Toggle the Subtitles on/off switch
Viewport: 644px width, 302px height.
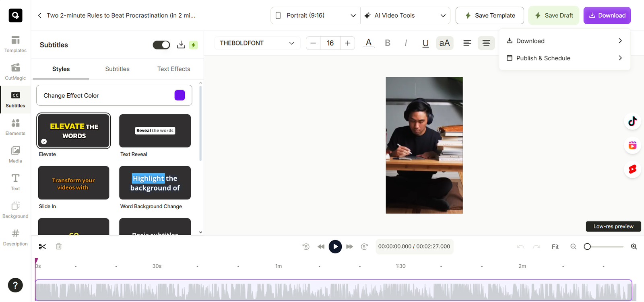[161, 45]
